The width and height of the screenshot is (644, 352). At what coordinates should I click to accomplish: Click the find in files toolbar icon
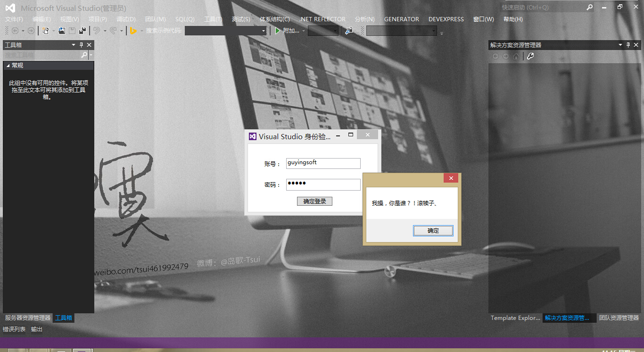(x=348, y=31)
